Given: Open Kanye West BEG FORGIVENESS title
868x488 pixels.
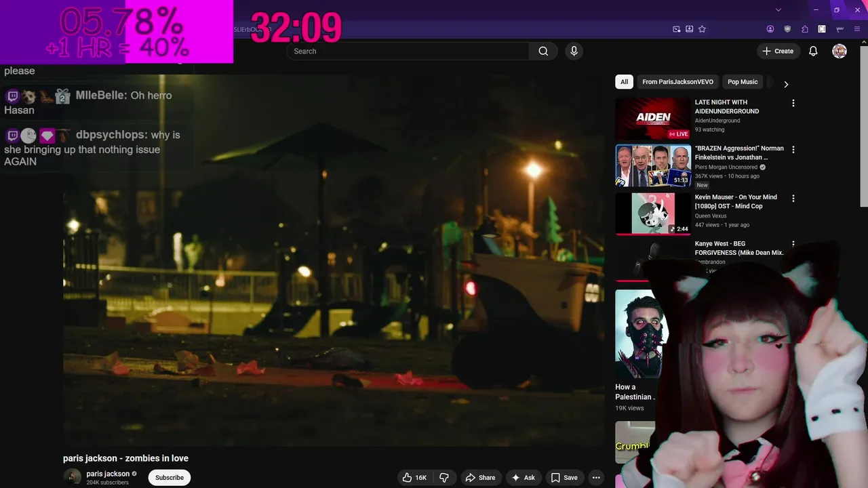Looking at the screenshot, I should click(x=739, y=248).
